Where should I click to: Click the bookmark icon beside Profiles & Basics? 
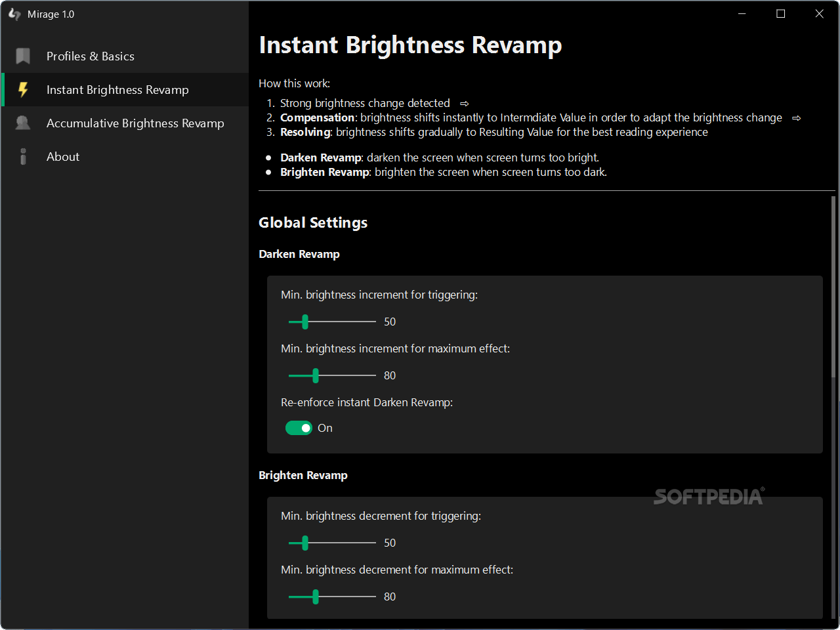point(22,56)
